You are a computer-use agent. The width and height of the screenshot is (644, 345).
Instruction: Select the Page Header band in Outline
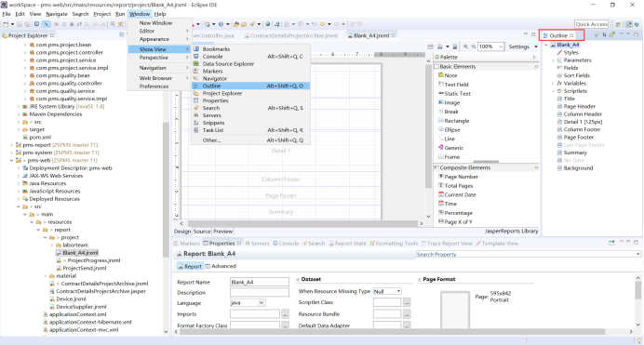576,106
